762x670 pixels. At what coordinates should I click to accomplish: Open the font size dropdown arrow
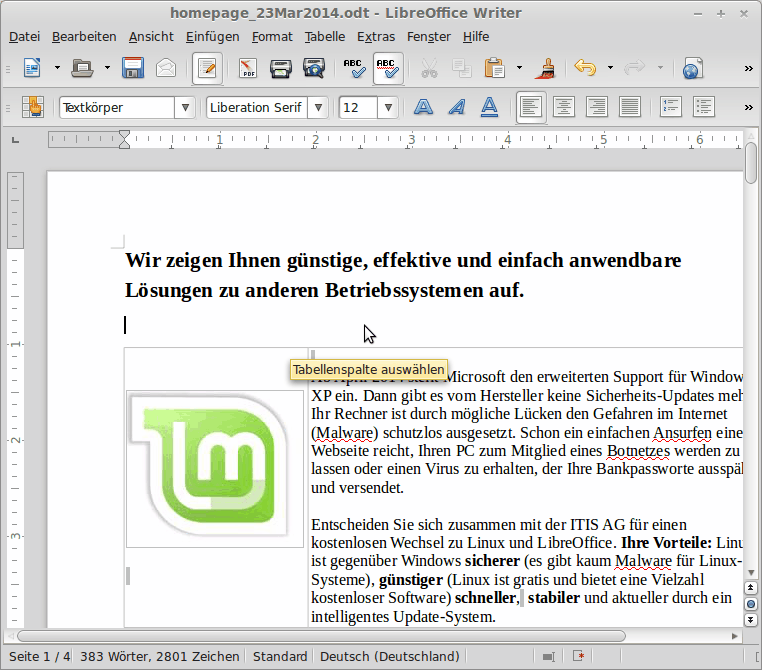point(388,107)
